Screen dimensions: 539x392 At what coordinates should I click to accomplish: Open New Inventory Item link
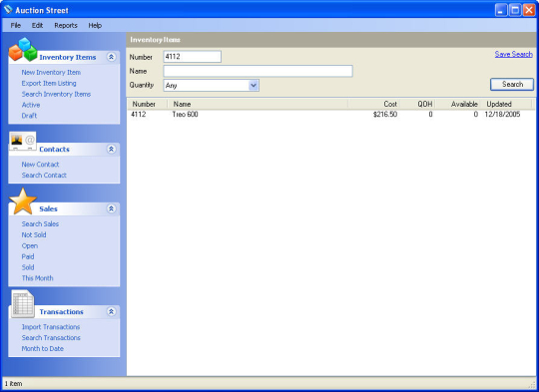tap(51, 72)
